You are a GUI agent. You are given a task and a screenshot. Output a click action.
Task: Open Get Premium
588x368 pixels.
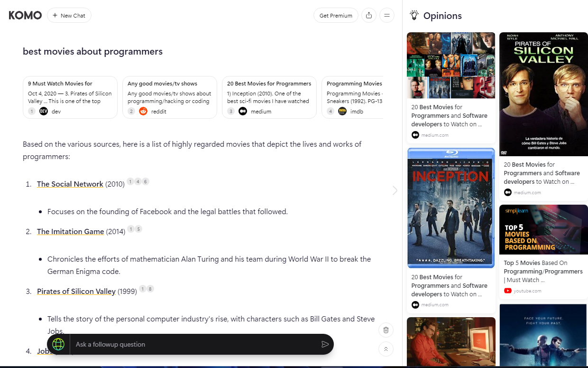point(336,15)
